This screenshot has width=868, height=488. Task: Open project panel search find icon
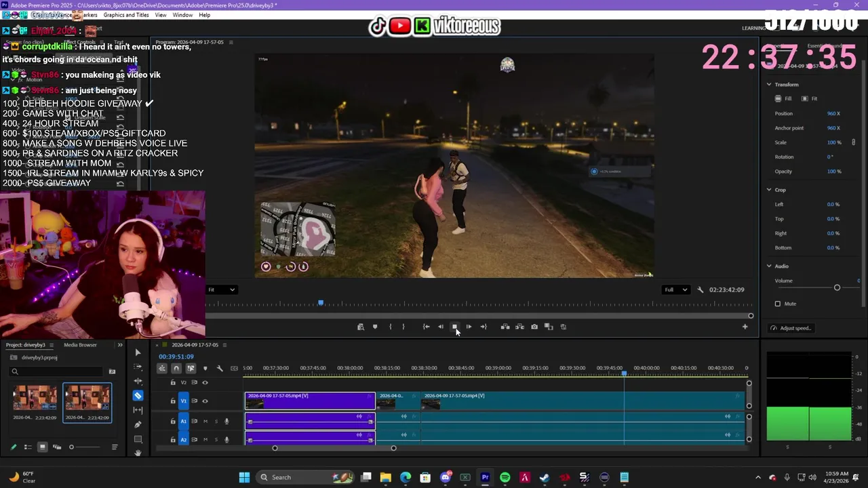(112, 371)
